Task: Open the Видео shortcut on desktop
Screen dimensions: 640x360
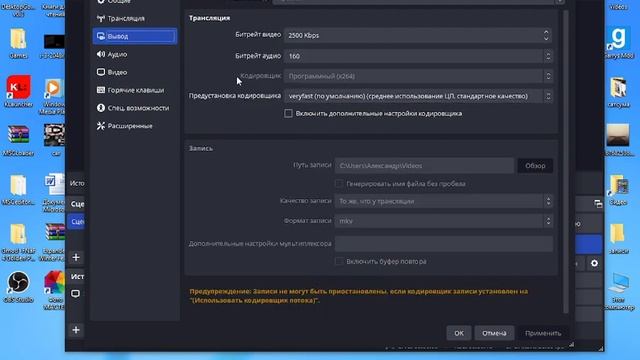Action: (618, 190)
